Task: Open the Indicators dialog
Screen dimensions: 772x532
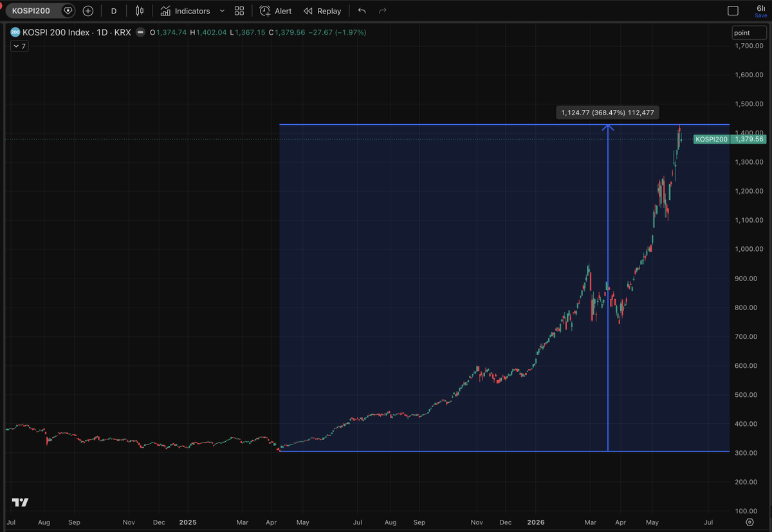Action: click(x=185, y=11)
